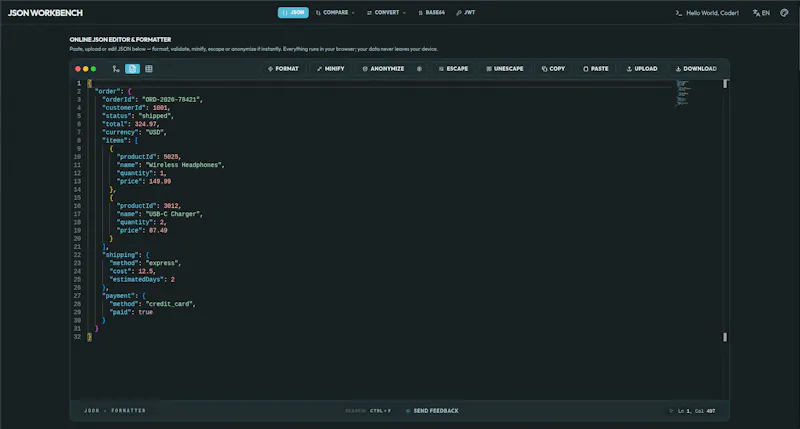
Task: Click the page heading Online JSON Editor & Formatter
Action: (x=120, y=39)
